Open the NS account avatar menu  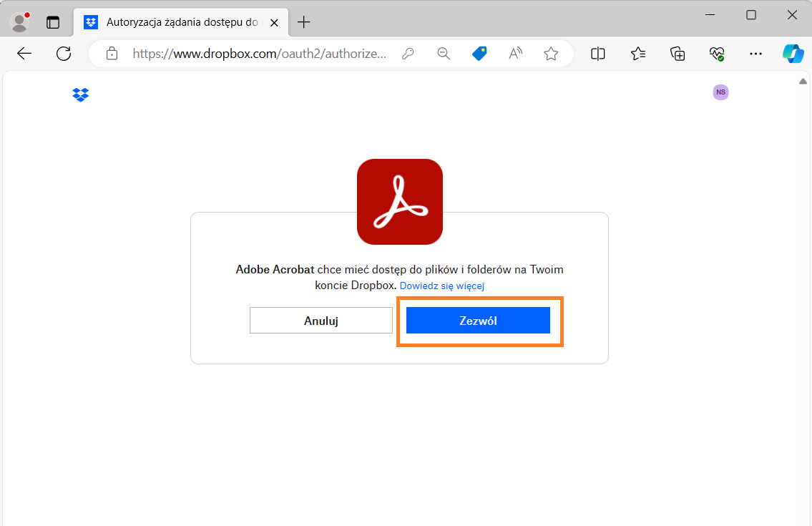[720, 92]
